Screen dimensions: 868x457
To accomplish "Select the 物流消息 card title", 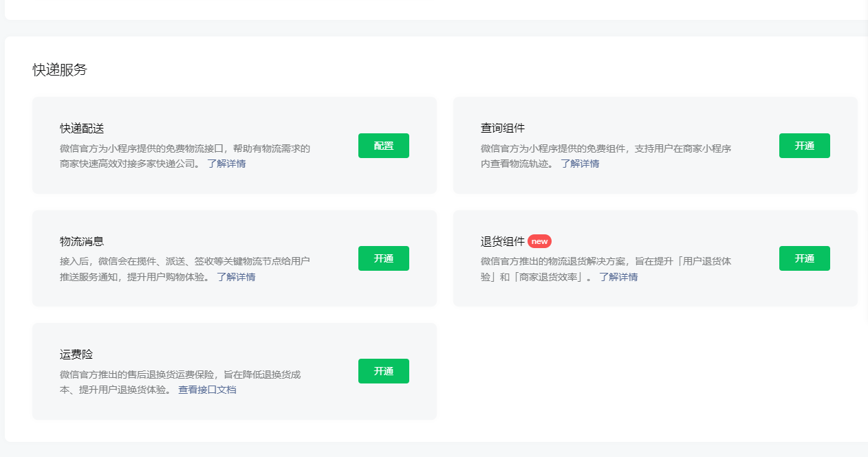I will 82,241.
